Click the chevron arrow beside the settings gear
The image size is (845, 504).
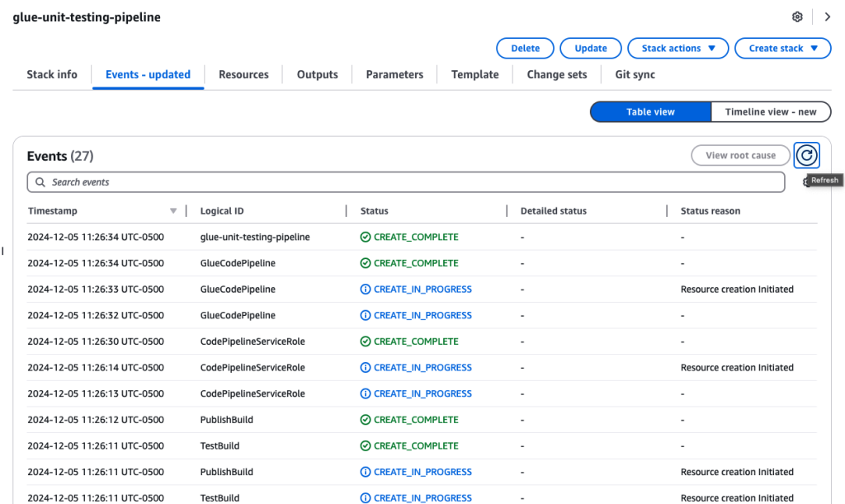[x=828, y=16]
